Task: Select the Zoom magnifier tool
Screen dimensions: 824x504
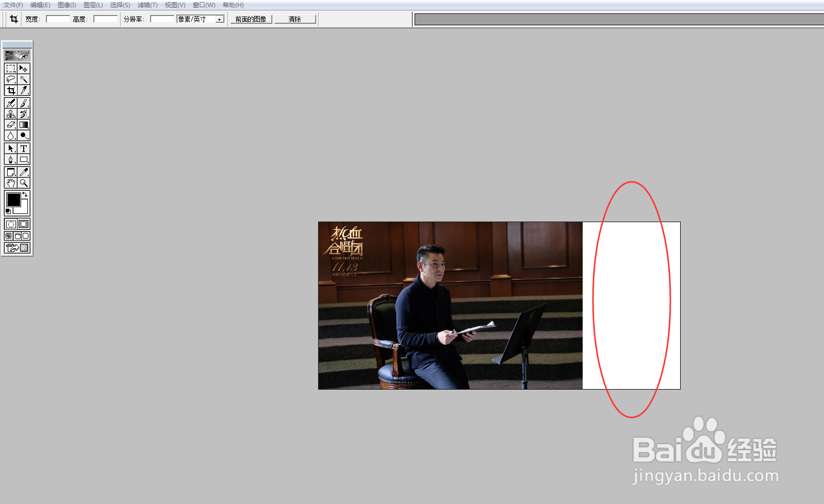Action: [24, 183]
